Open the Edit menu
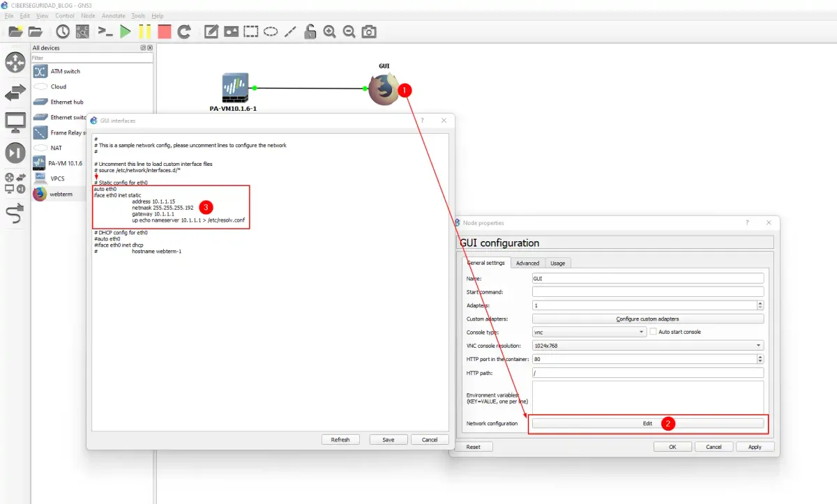This screenshot has width=837, height=504. click(25, 15)
